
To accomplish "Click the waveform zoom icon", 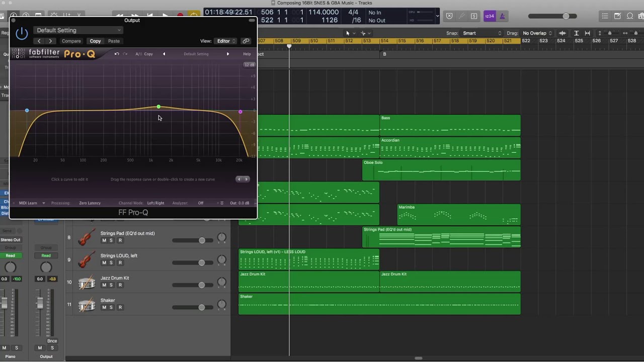I will click(x=562, y=33).
